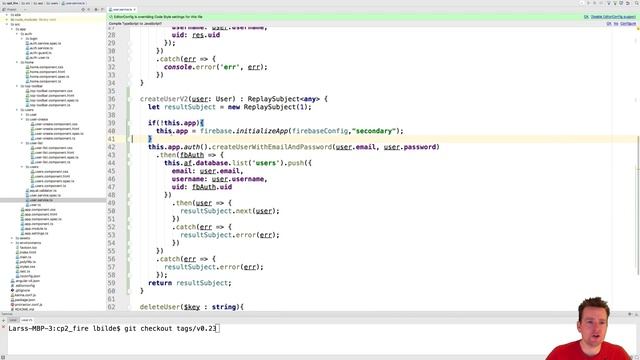Collapse the user-create folder

[22, 119]
